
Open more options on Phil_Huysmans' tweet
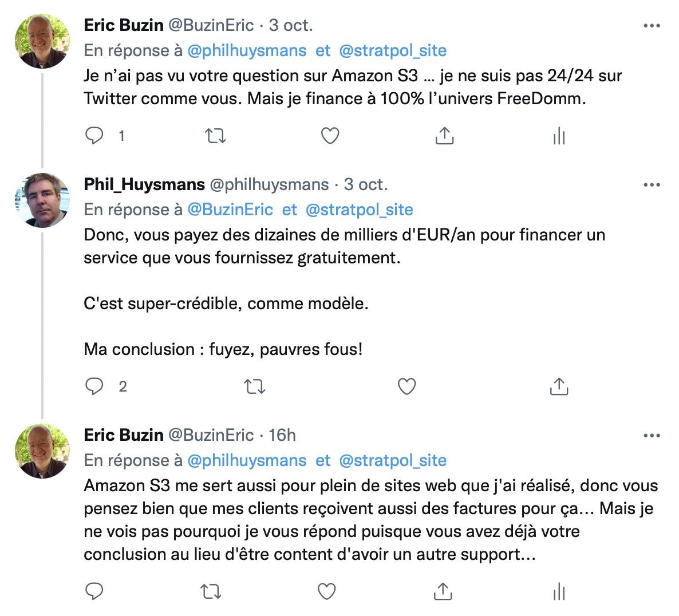(x=652, y=185)
